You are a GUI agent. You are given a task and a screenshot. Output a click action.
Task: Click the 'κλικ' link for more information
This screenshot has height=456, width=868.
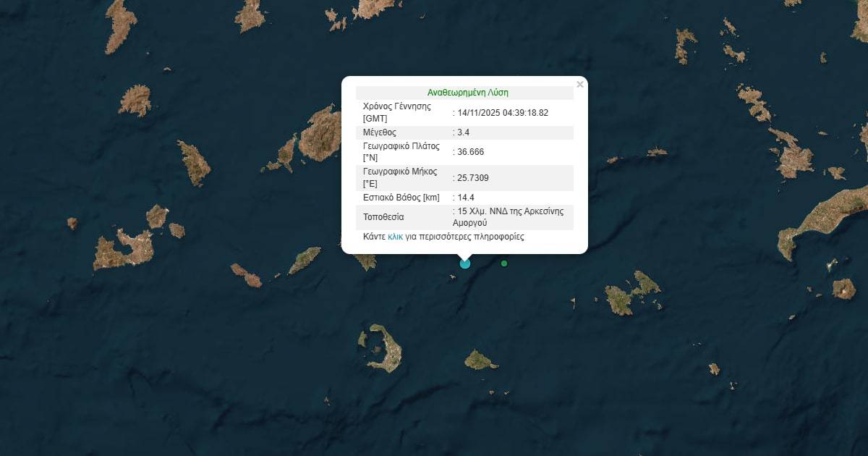coord(395,237)
